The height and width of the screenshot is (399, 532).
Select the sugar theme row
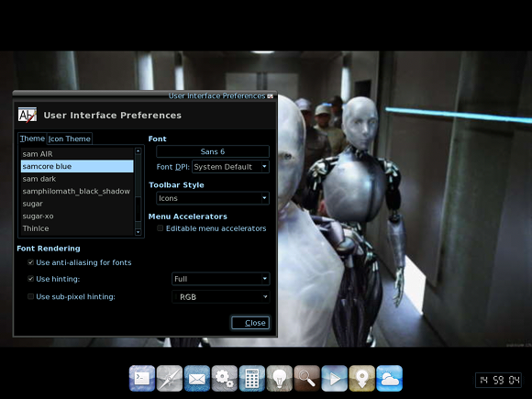pos(77,204)
